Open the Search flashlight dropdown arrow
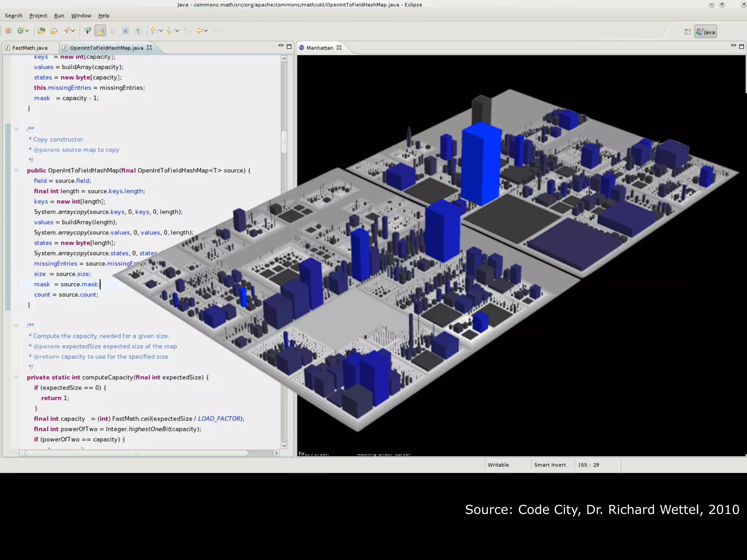This screenshot has height=560, width=747. point(73,31)
